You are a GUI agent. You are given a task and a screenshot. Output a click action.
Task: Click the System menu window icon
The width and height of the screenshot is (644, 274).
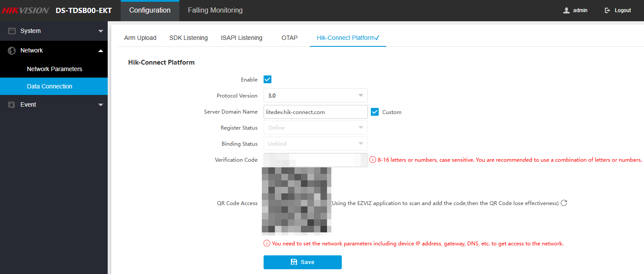point(12,31)
